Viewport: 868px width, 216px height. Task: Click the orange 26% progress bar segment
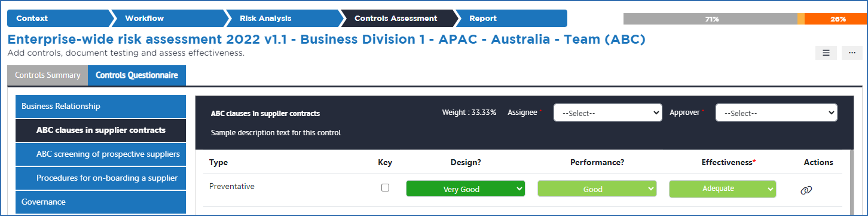click(x=835, y=19)
